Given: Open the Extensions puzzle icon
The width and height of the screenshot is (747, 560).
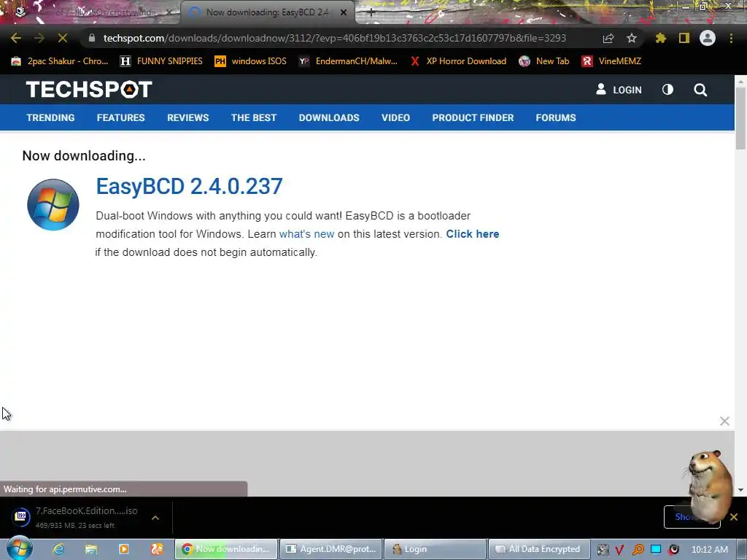Looking at the screenshot, I should (x=661, y=38).
